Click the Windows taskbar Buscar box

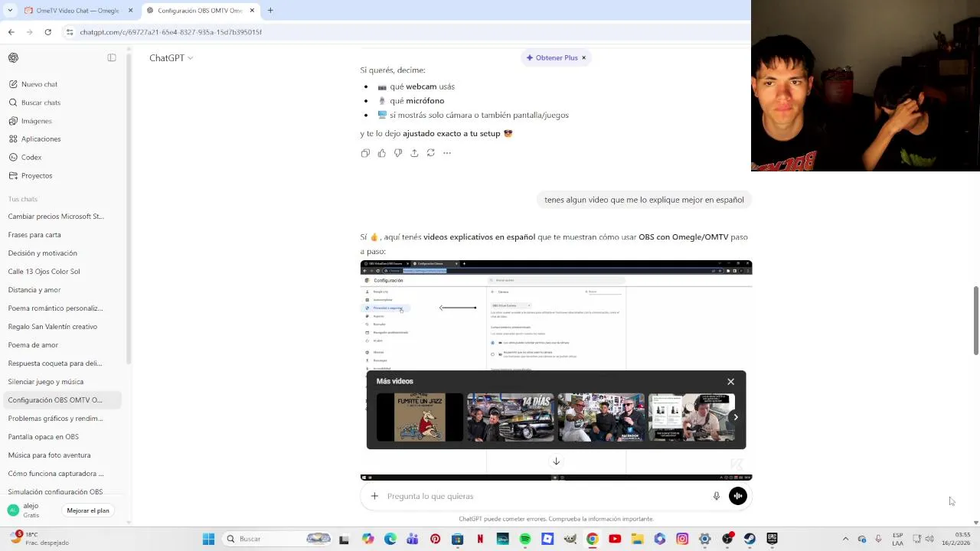pyautogui.click(x=278, y=539)
